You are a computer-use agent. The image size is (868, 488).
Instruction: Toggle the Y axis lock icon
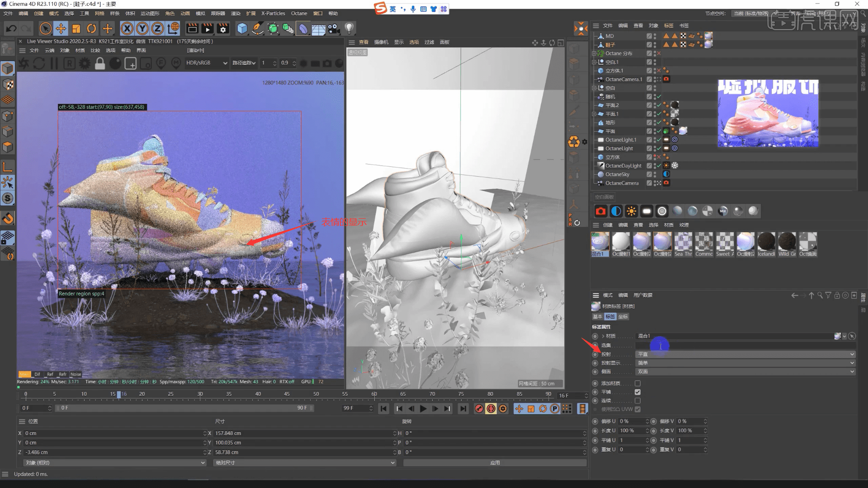point(142,28)
